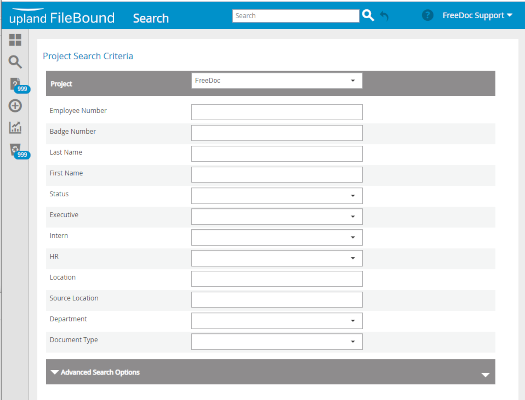The height and width of the screenshot is (400, 525).
Task: Expand Advanced Search Options section
Action: click(x=95, y=372)
